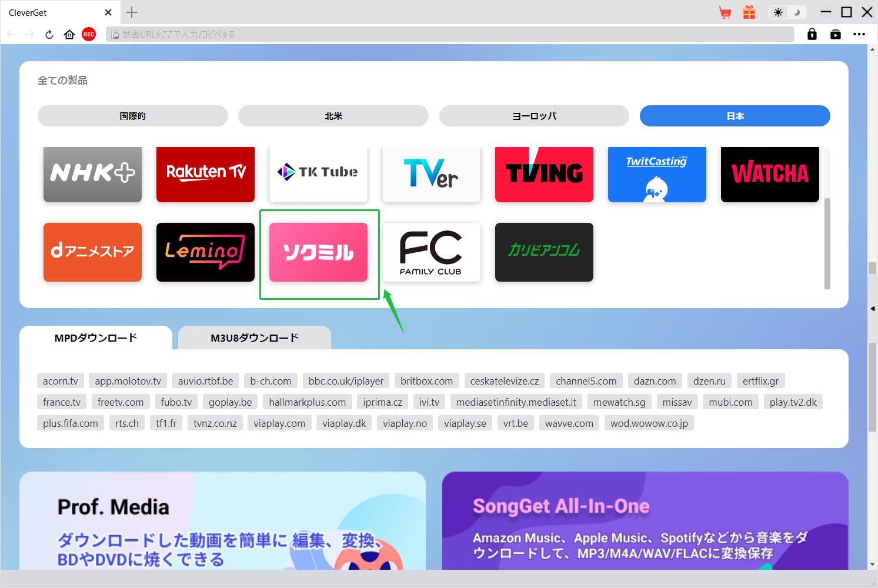Click the mubi.com site link

[730, 402]
